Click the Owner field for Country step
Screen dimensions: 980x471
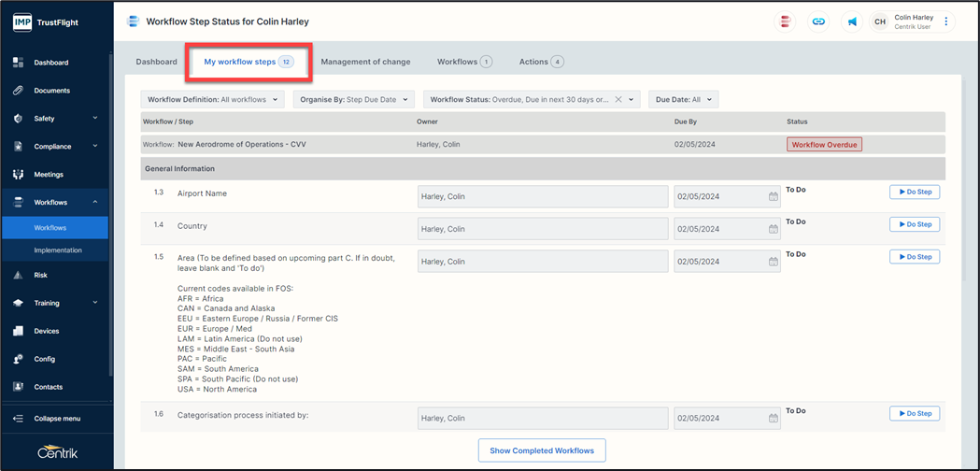[542, 229]
